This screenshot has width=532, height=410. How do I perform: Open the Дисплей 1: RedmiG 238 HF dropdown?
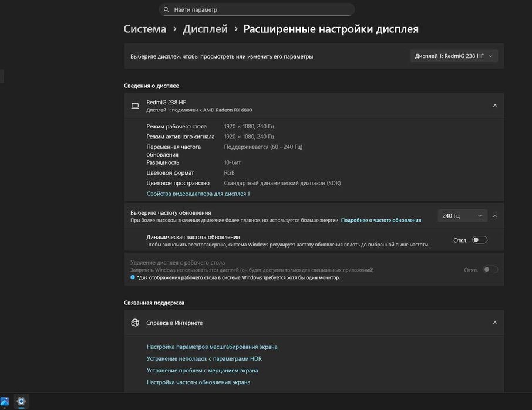(x=454, y=56)
